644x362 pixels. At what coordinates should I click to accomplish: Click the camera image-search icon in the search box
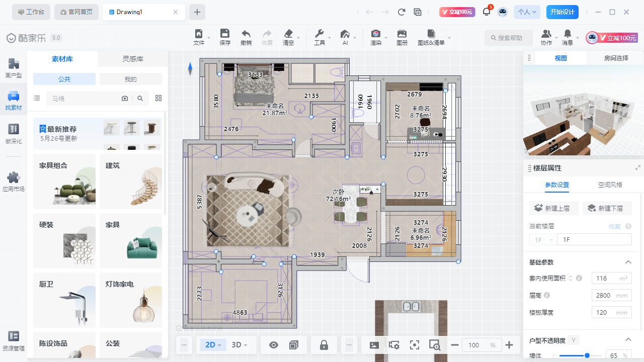pos(125,99)
